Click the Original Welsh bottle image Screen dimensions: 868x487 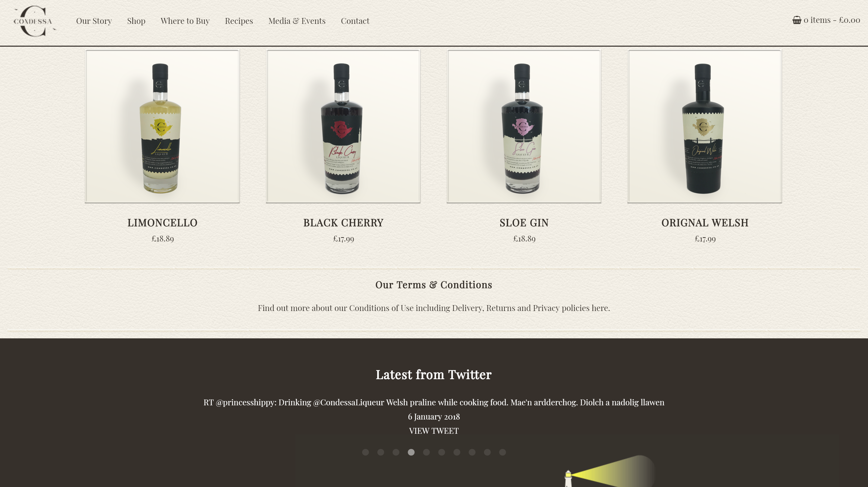(x=705, y=127)
